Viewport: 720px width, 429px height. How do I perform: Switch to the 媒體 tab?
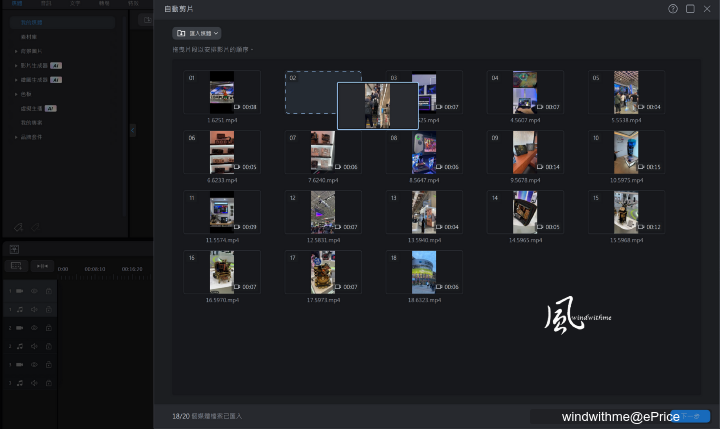click(17, 3)
